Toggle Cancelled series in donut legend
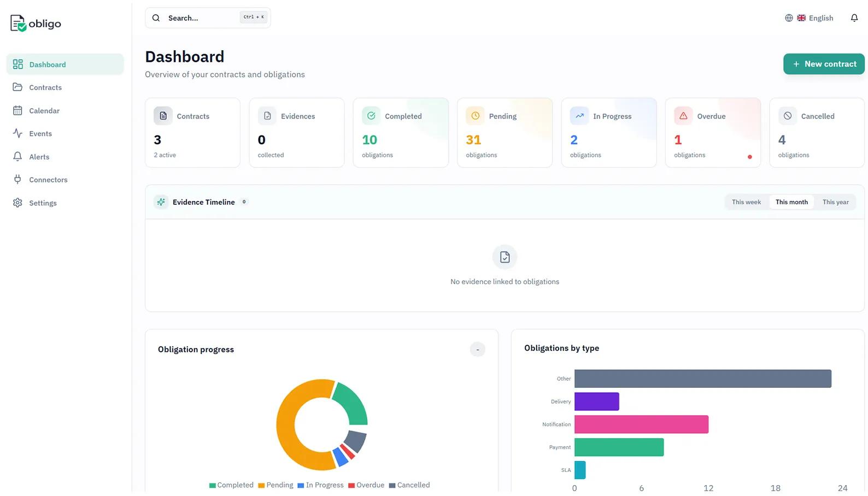868x496 pixels. 409,485
